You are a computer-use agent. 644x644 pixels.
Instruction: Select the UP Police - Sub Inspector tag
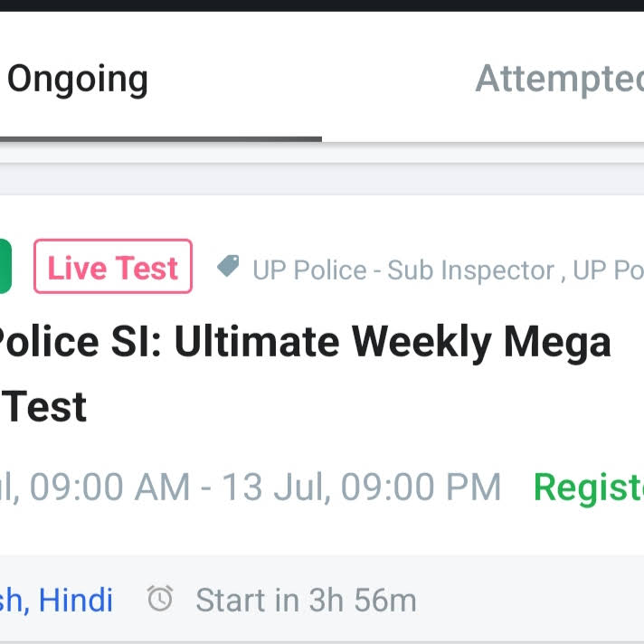coord(402,270)
